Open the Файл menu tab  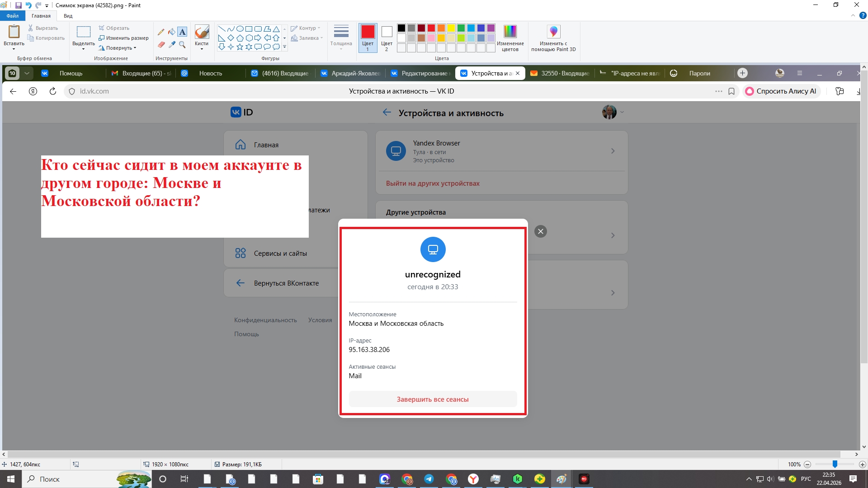pyautogui.click(x=13, y=16)
